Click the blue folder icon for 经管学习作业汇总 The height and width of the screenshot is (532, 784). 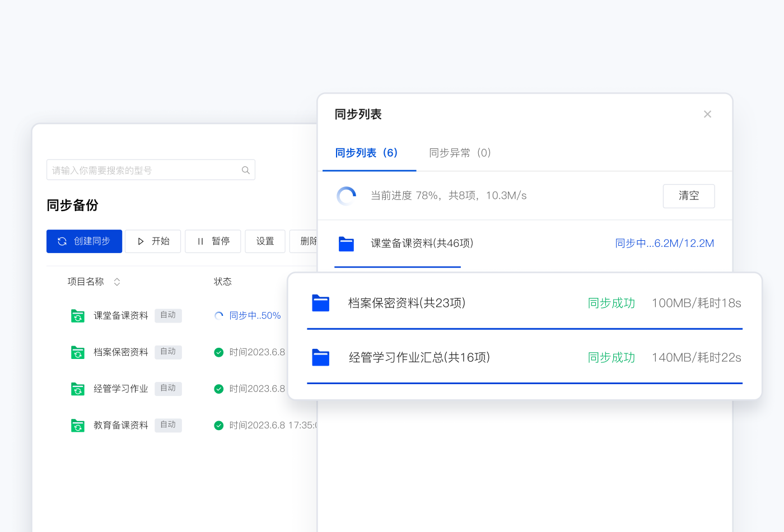[x=320, y=357]
